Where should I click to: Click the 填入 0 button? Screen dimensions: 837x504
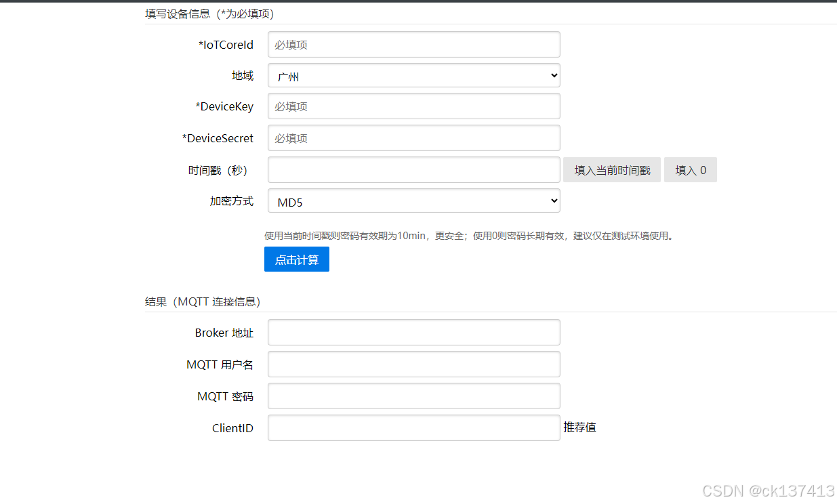pyautogui.click(x=690, y=169)
